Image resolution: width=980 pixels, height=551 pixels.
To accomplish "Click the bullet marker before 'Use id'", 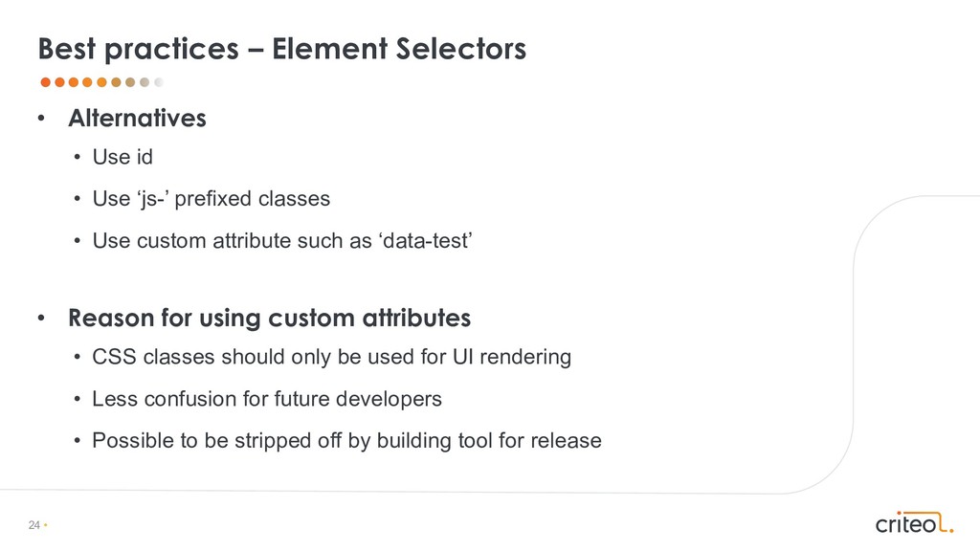I will (x=78, y=158).
